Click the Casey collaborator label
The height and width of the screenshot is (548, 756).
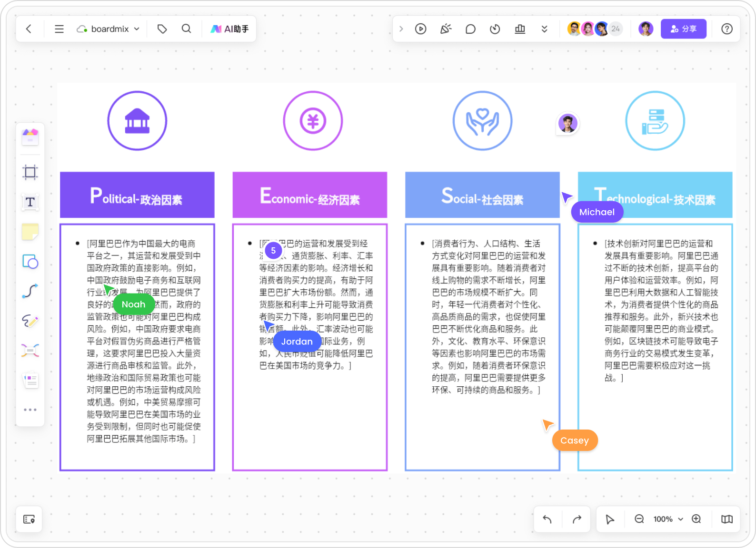[x=575, y=440]
